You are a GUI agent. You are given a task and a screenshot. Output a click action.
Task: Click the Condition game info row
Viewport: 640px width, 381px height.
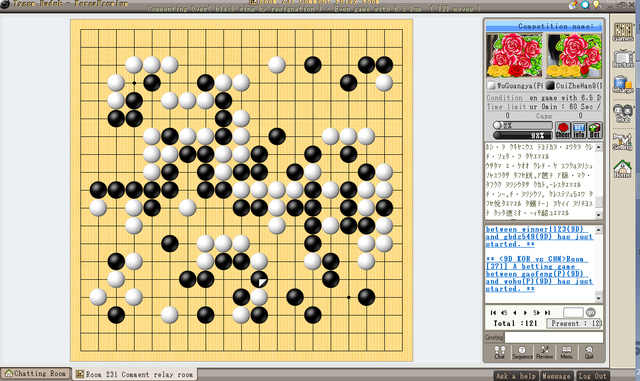click(544, 98)
